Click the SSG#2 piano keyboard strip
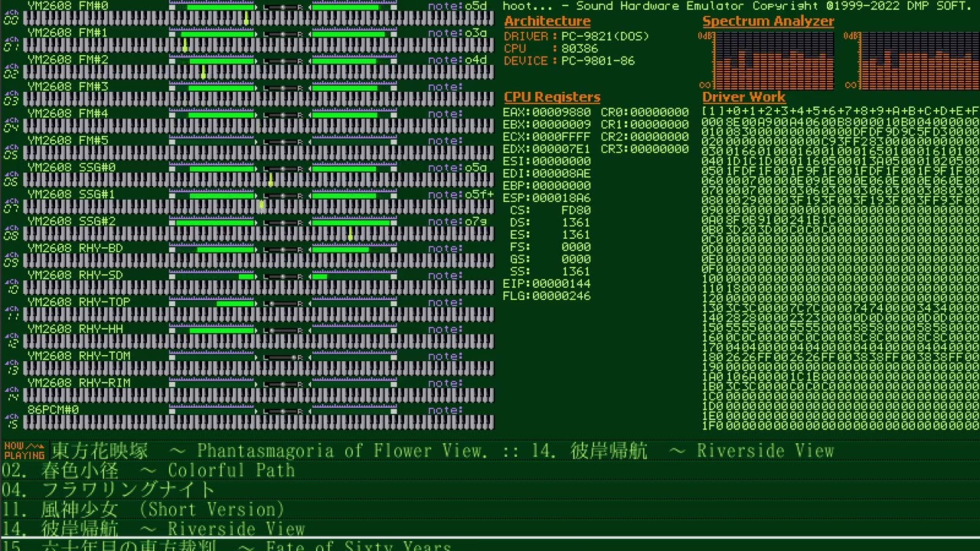This screenshot has height=551, width=980. [x=259, y=234]
